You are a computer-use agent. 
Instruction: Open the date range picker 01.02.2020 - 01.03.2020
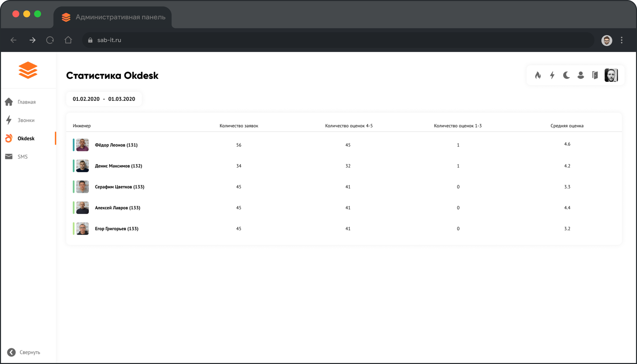104,99
